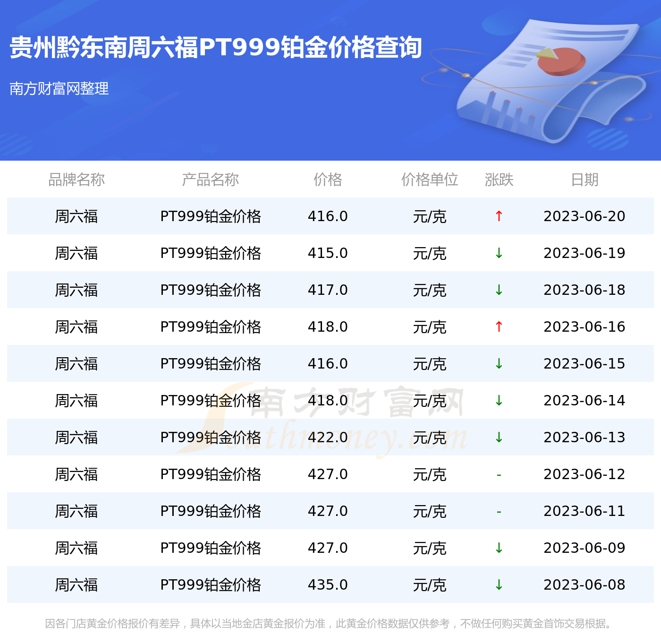The image size is (661, 644).
Task: Click the 品牌名称 column header
Action: click(x=76, y=180)
